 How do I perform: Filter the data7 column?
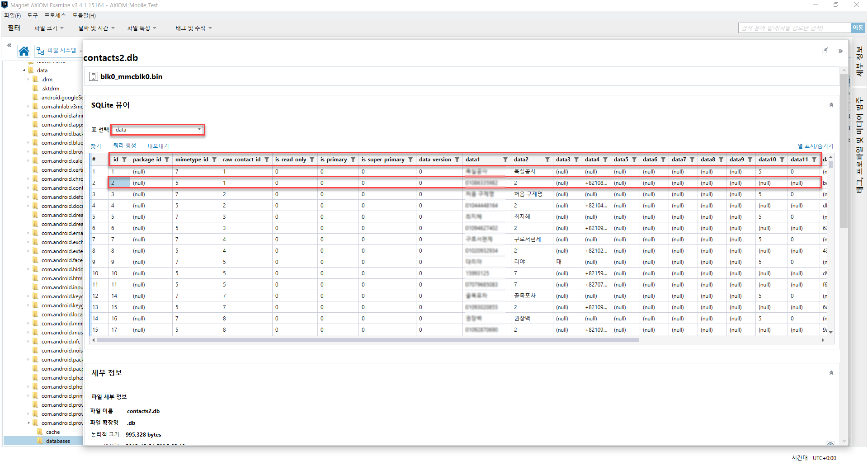click(x=692, y=160)
